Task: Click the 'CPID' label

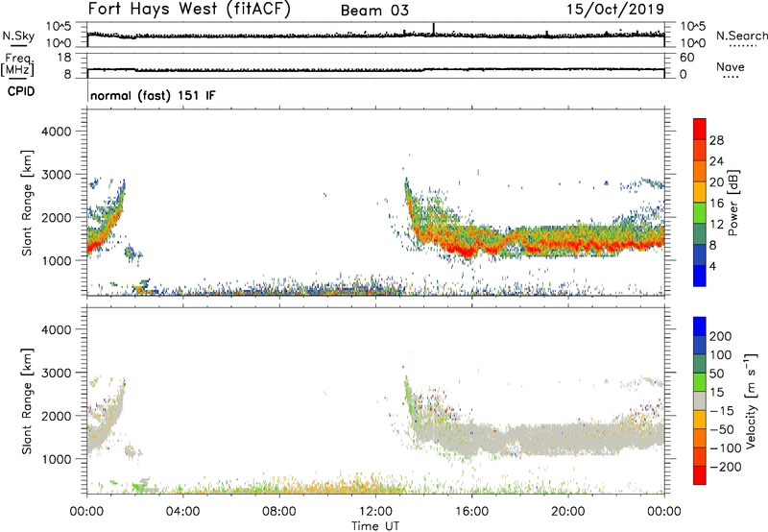Action: click(x=21, y=91)
